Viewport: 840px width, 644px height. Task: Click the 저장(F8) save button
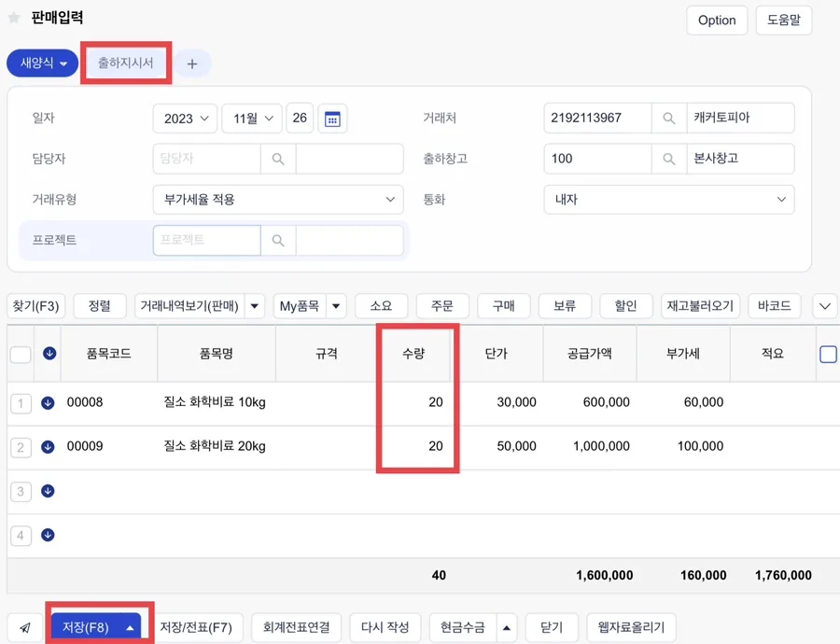(96, 627)
